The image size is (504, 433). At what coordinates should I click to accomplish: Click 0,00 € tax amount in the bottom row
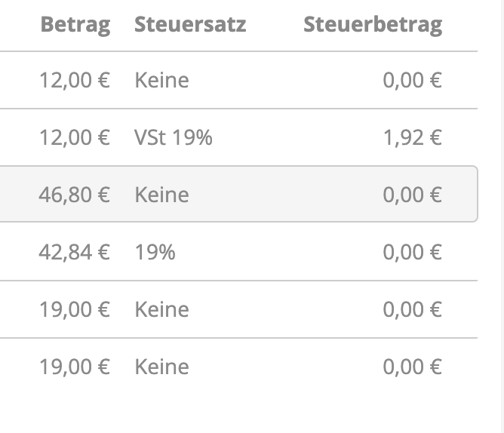click(x=412, y=367)
